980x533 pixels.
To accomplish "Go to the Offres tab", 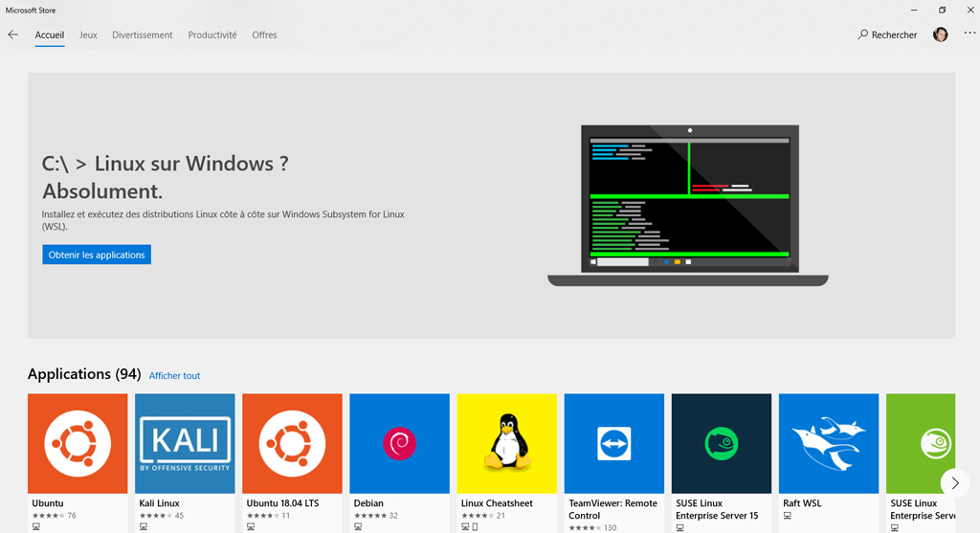I will [264, 35].
